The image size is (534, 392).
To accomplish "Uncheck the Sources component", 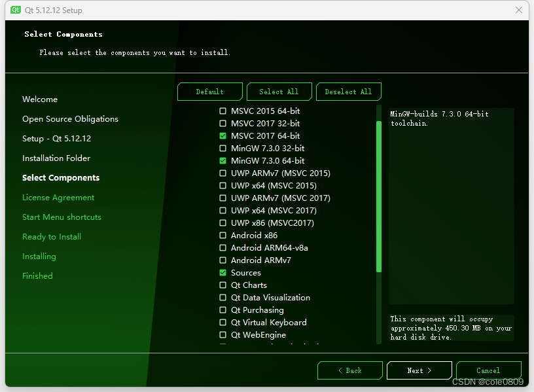I will coord(222,272).
